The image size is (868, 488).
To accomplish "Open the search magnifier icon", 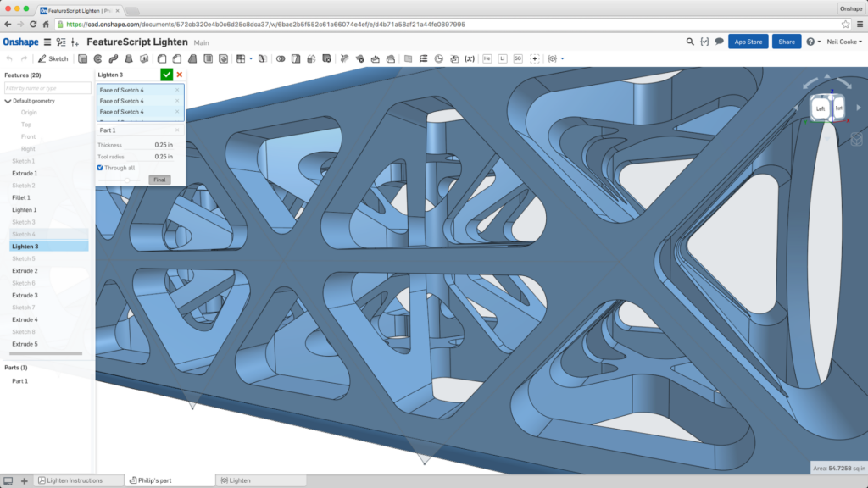I will pos(690,42).
